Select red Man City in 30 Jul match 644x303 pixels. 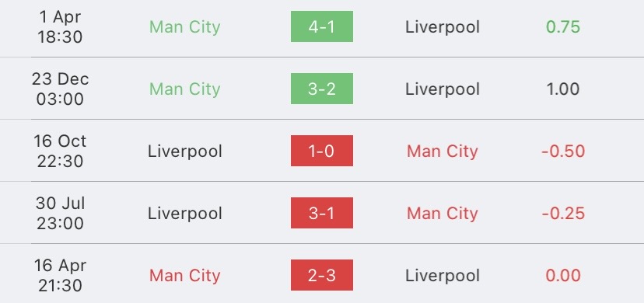pos(443,213)
